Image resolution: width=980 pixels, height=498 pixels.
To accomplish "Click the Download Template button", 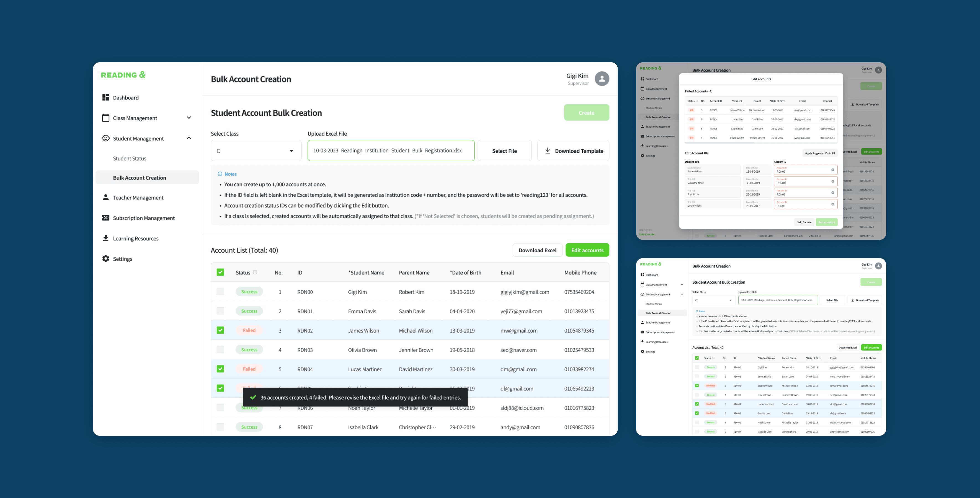I will pyautogui.click(x=573, y=151).
